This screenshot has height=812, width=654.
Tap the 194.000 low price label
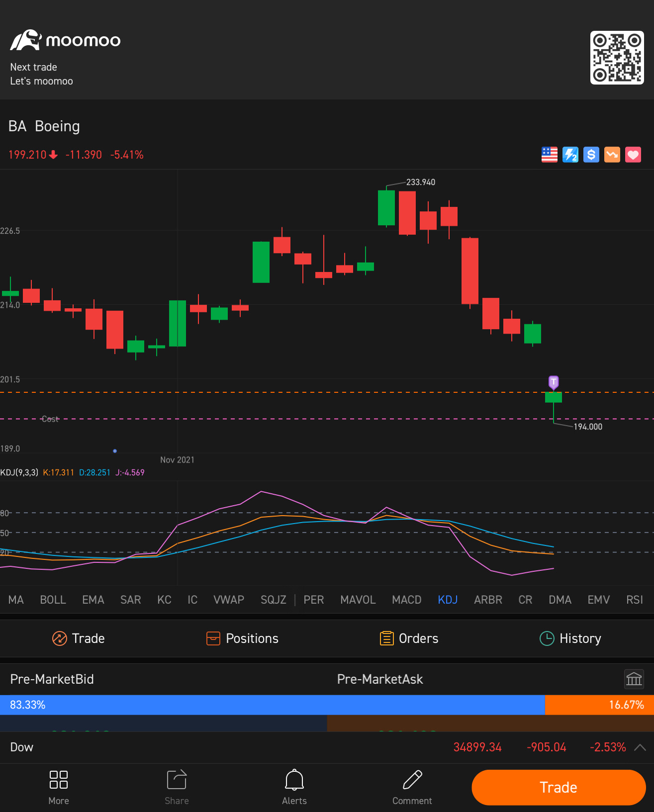tap(588, 427)
